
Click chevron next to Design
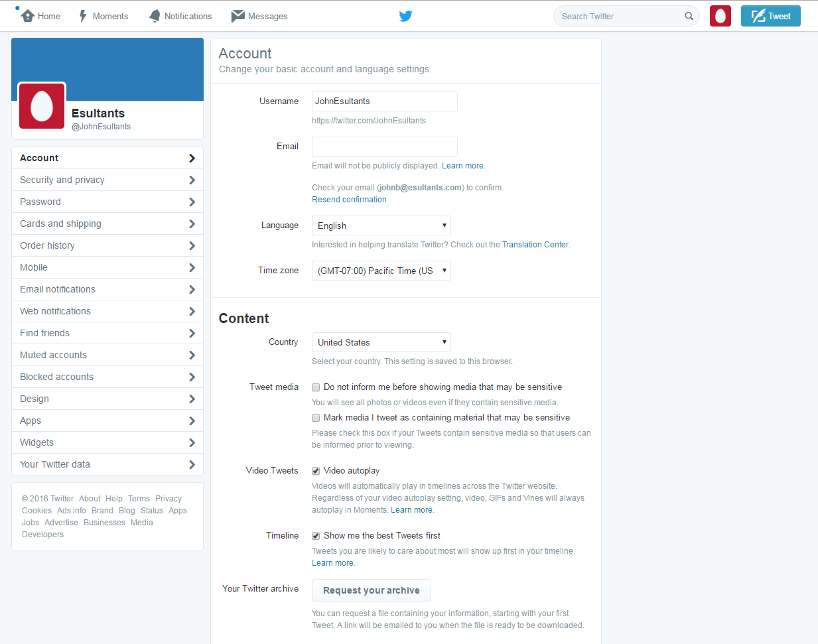click(192, 399)
